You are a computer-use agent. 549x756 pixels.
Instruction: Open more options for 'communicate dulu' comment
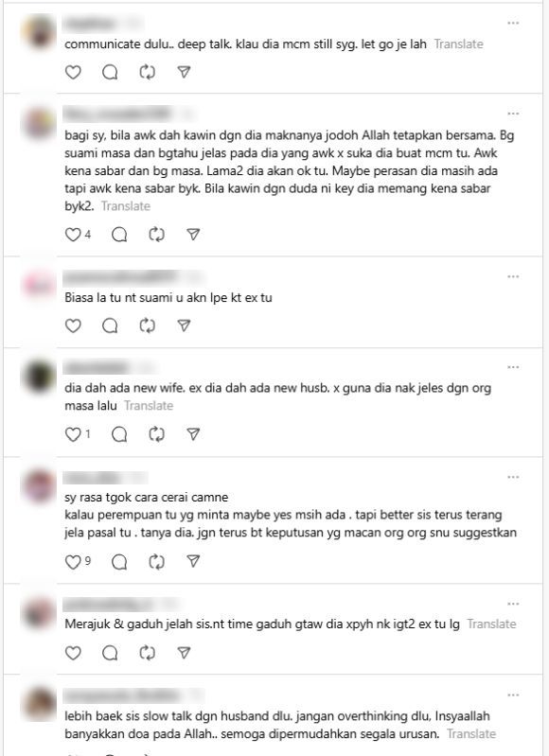click(x=513, y=23)
